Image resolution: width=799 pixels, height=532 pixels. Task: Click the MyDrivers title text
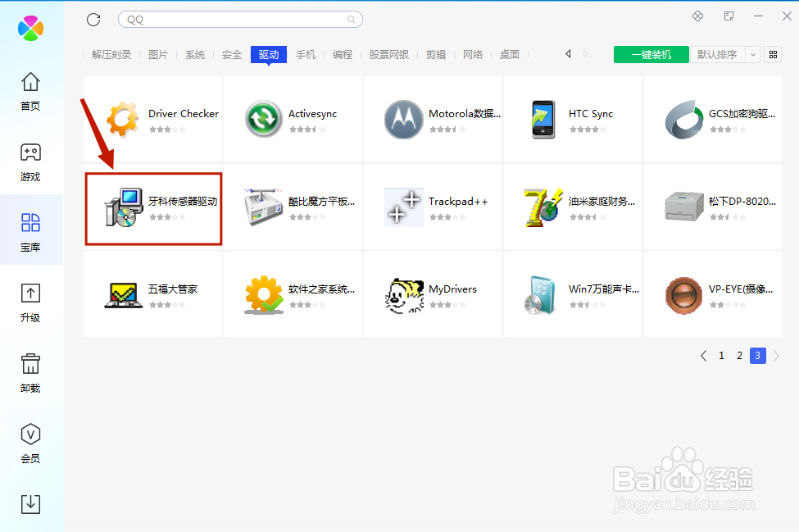tap(452, 289)
